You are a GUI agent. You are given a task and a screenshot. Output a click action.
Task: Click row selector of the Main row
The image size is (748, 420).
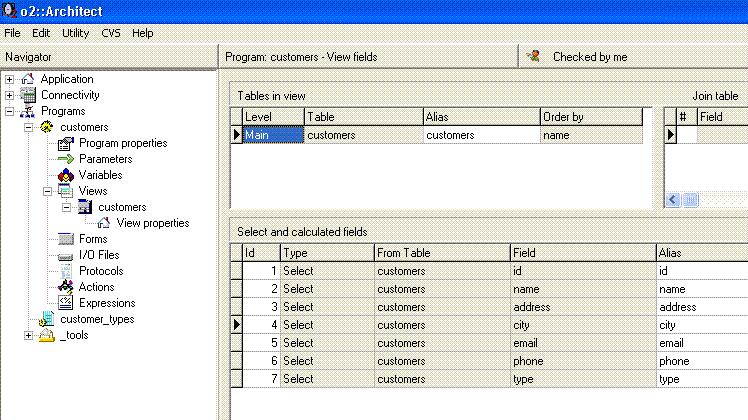coord(236,135)
